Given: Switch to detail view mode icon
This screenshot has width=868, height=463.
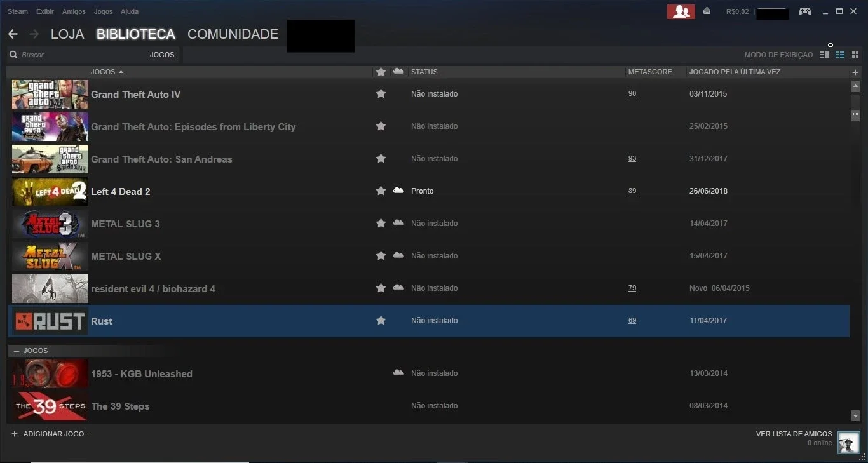Looking at the screenshot, I should [825, 55].
